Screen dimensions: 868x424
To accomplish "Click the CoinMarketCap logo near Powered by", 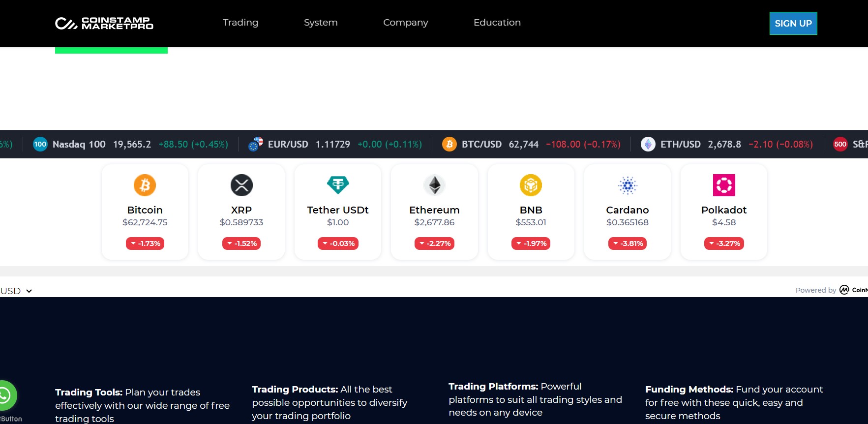I will pyautogui.click(x=854, y=290).
